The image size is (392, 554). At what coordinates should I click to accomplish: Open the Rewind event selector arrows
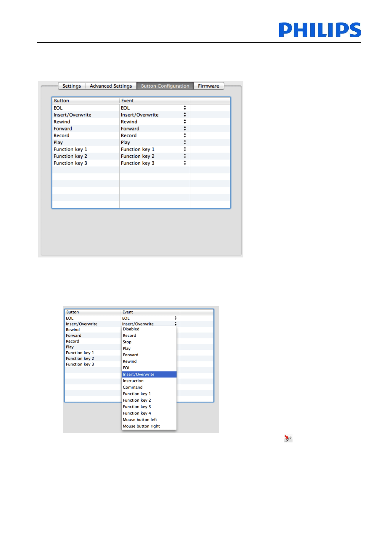[x=185, y=122]
